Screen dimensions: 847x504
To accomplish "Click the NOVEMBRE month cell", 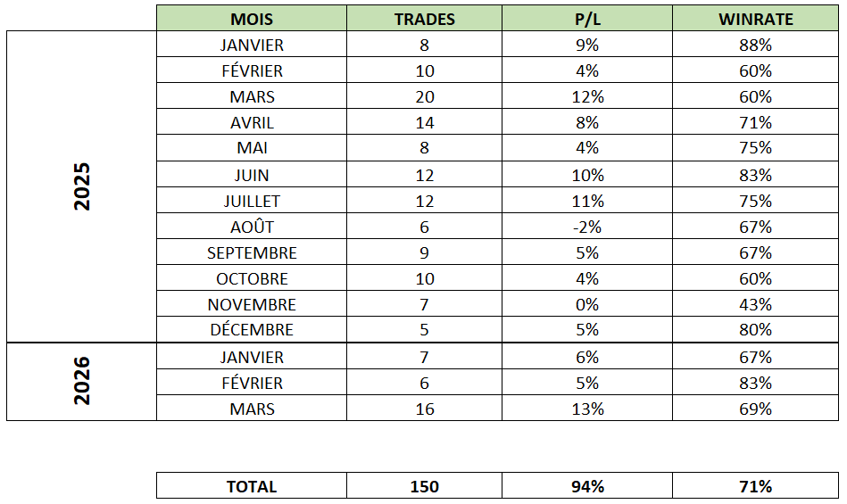I will (252, 305).
